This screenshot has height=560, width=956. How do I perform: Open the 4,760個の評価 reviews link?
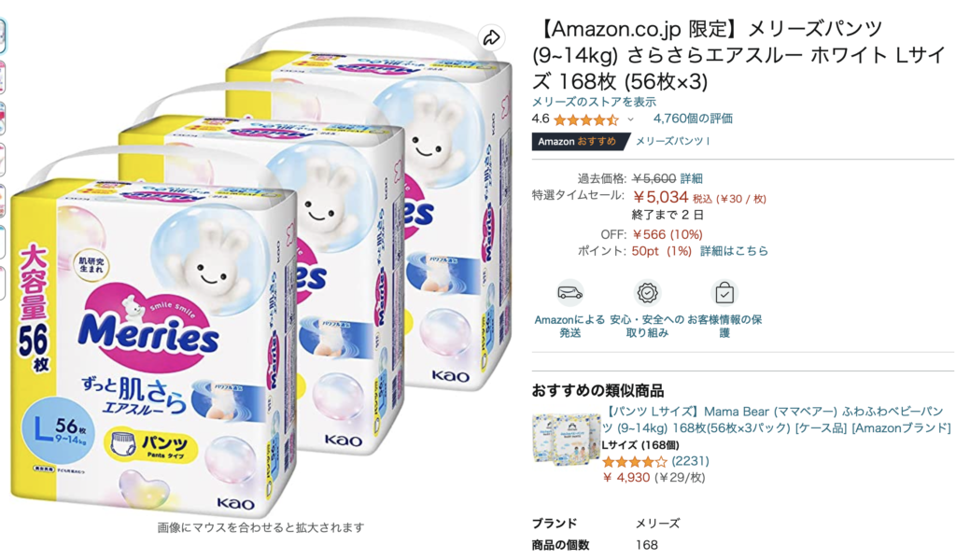[694, 119]
